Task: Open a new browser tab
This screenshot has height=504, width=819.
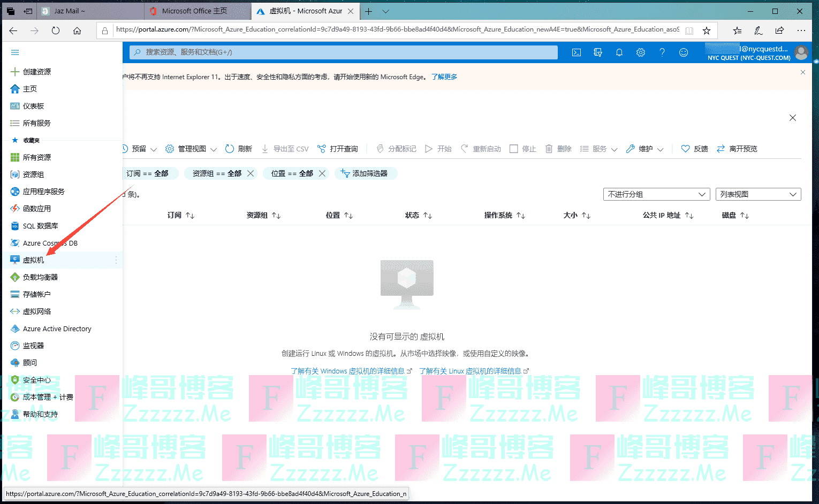Action: click(x=369, y=11)
